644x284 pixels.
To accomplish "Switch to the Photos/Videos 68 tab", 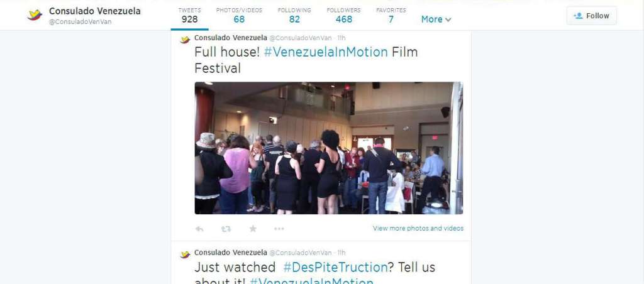I will pyautogui.click(x=239, y=15).
